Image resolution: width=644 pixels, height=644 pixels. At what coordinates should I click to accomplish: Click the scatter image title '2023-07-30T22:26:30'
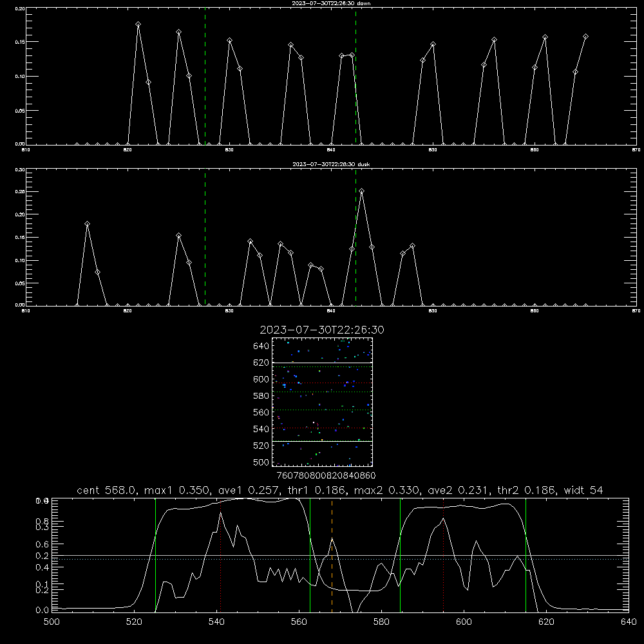pyautogui.click(x=322, y=330)
